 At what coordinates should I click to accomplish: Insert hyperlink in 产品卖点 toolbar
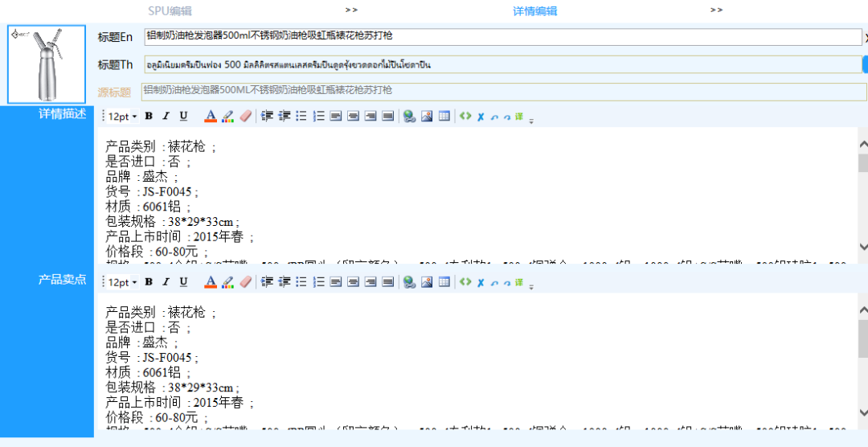point(409,282)
